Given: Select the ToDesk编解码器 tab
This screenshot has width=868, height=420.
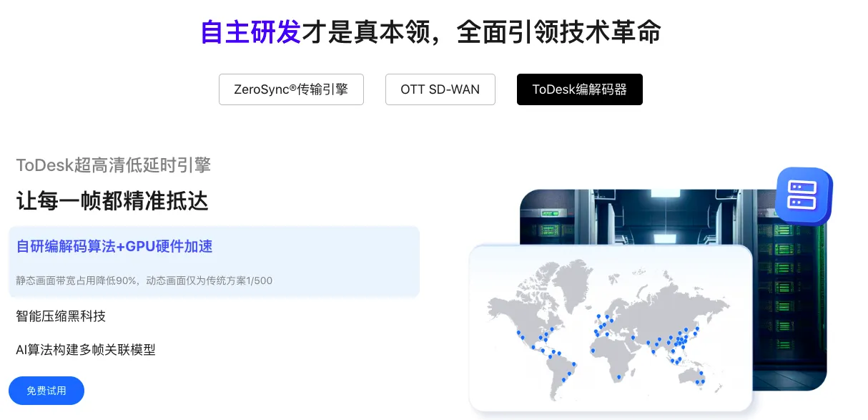Looking at the screenshot, I should 580,89.
